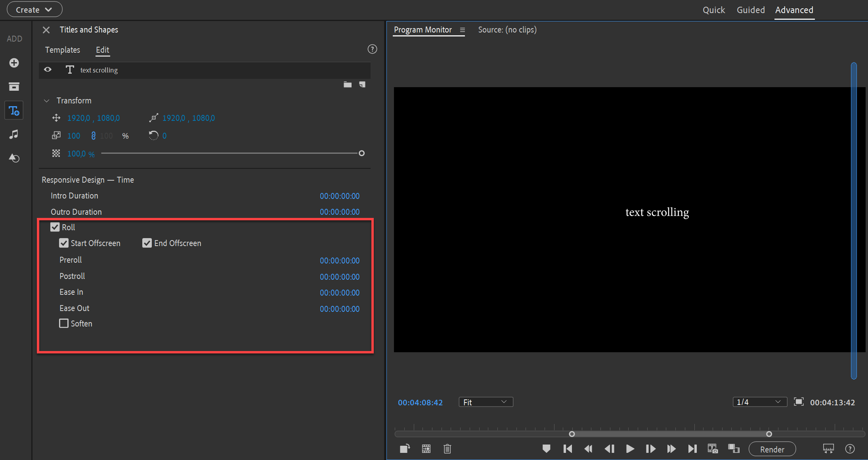
Task: Open the Transitions panel
Action: click(14, 158)
